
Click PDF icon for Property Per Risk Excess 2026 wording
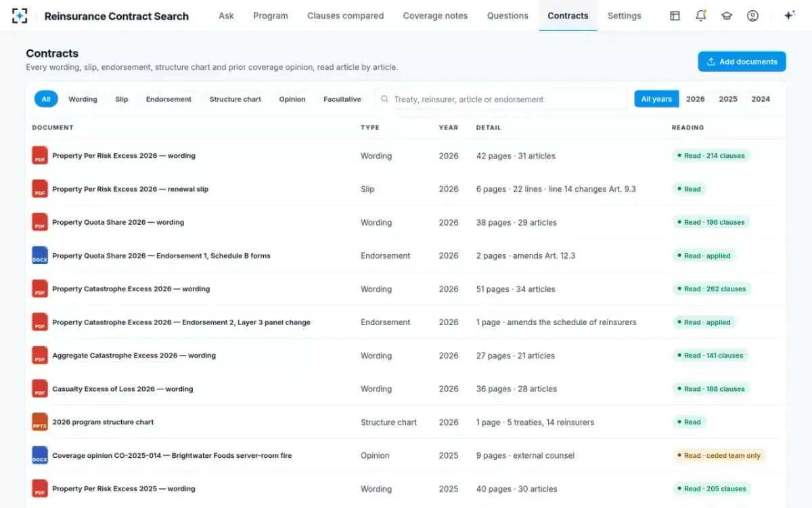point(40,155)
